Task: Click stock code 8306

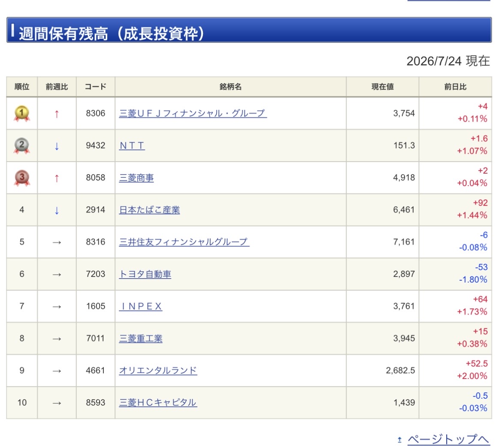Action: point(95,113)
